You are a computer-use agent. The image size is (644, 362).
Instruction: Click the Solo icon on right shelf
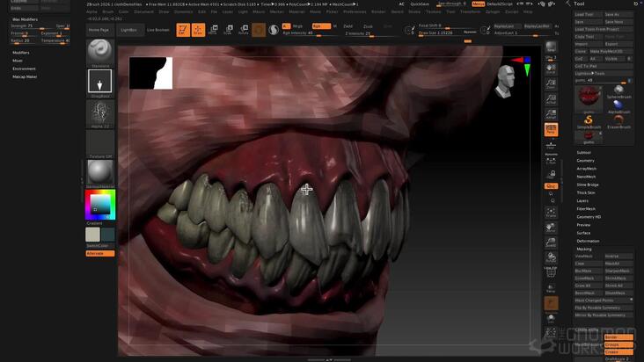(551, 319)
